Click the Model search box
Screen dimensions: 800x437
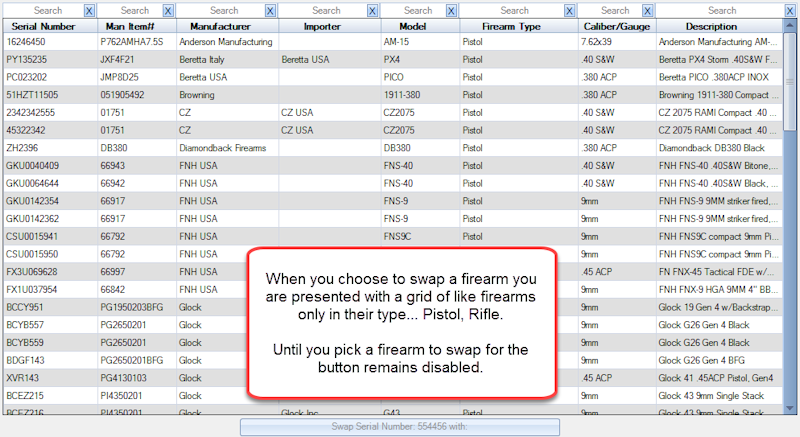(x=413, y=11)
